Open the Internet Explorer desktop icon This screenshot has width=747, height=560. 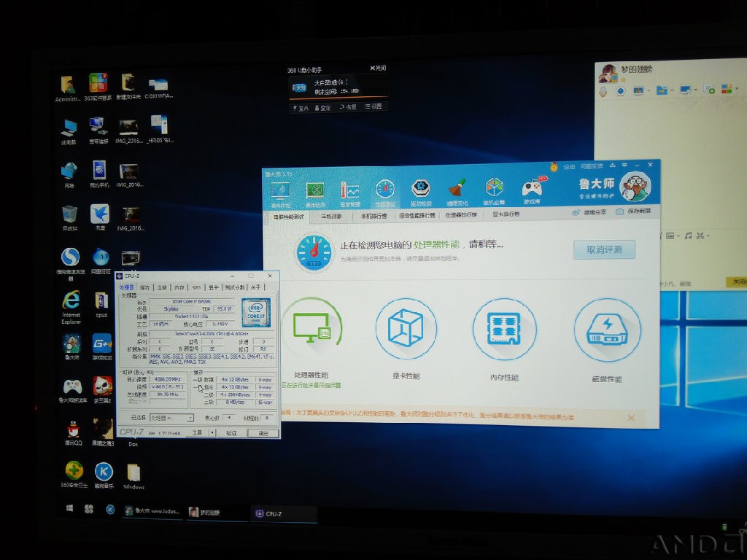71,307
